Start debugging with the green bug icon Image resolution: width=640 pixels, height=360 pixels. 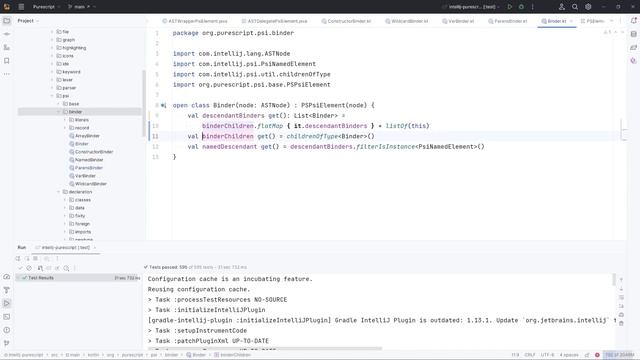(x=521, y=7)
